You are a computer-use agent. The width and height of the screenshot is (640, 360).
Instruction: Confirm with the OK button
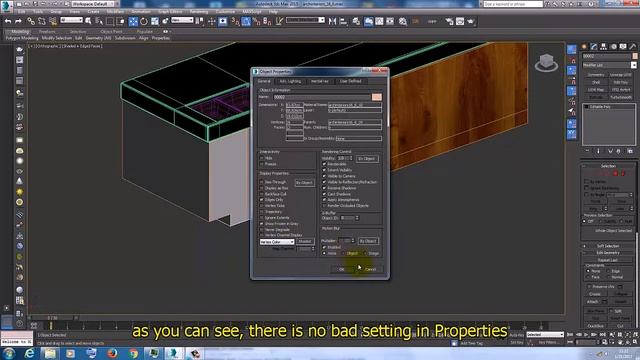342,269
